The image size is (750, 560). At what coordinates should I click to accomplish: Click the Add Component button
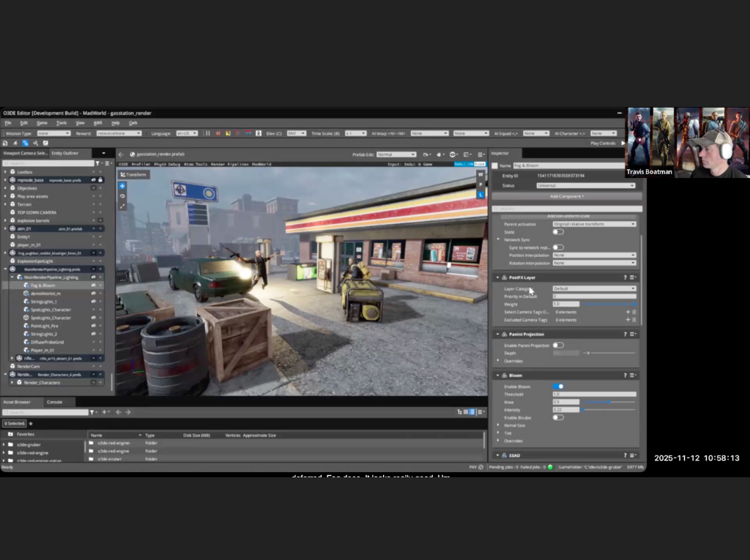pyautogui.click(x=566, y=197)
